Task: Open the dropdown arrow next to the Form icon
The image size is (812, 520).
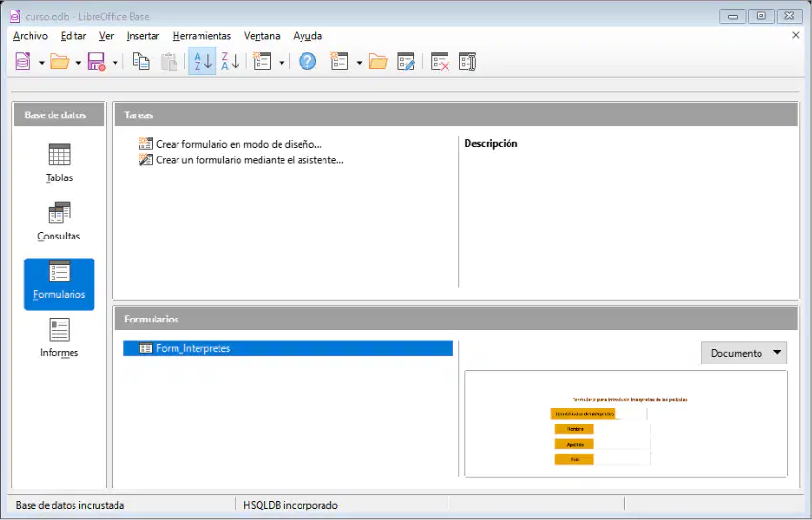Action: [x=281, y=63]
